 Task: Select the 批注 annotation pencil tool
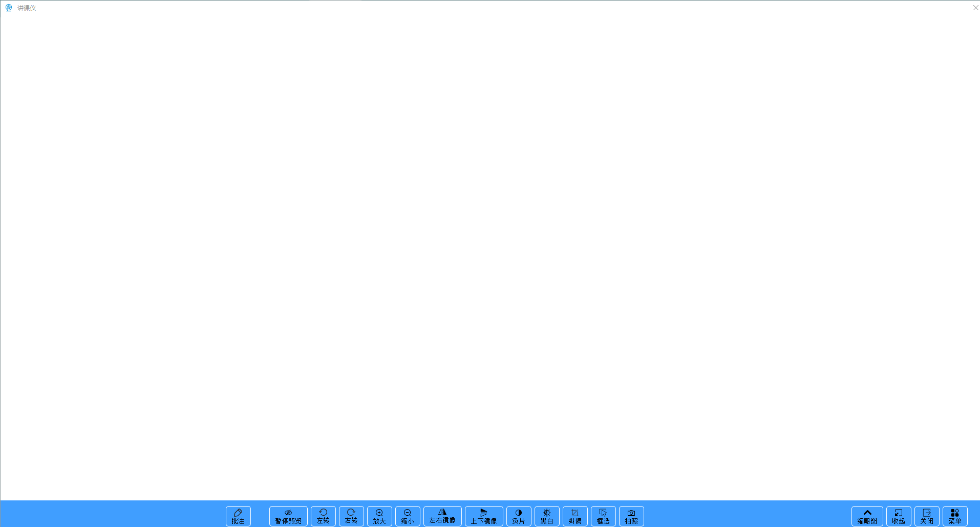(238, 516)
